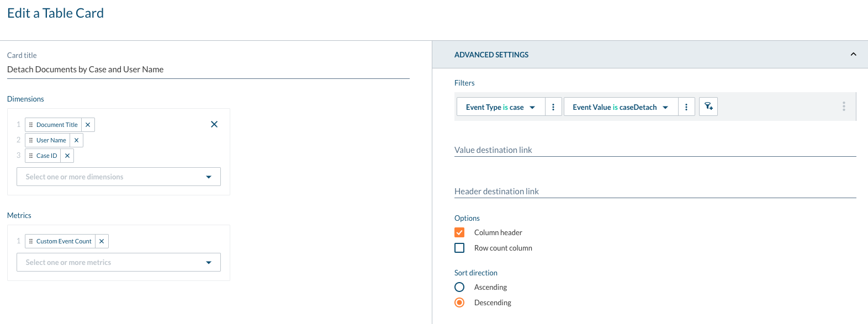Select Ascending sort direction
868x324 pixels.
(x=459, y=287)
